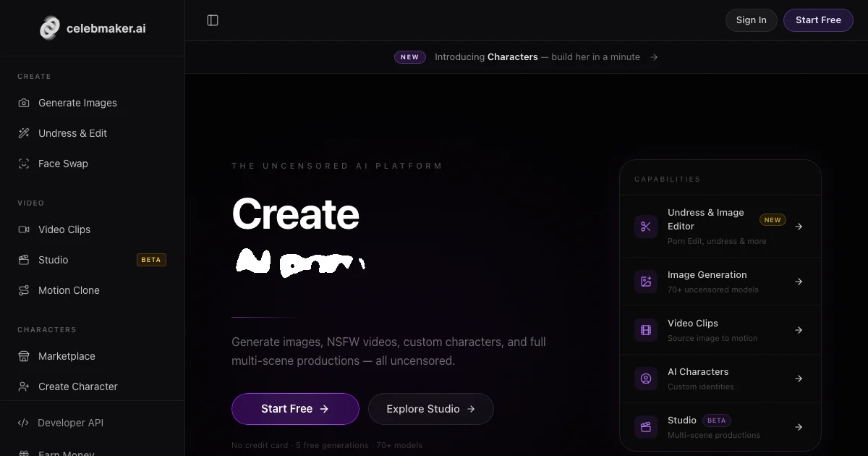Click the 70+ uncensored models subtitle
The width and height of the screenshot is (868, 456).
[713, 290]
